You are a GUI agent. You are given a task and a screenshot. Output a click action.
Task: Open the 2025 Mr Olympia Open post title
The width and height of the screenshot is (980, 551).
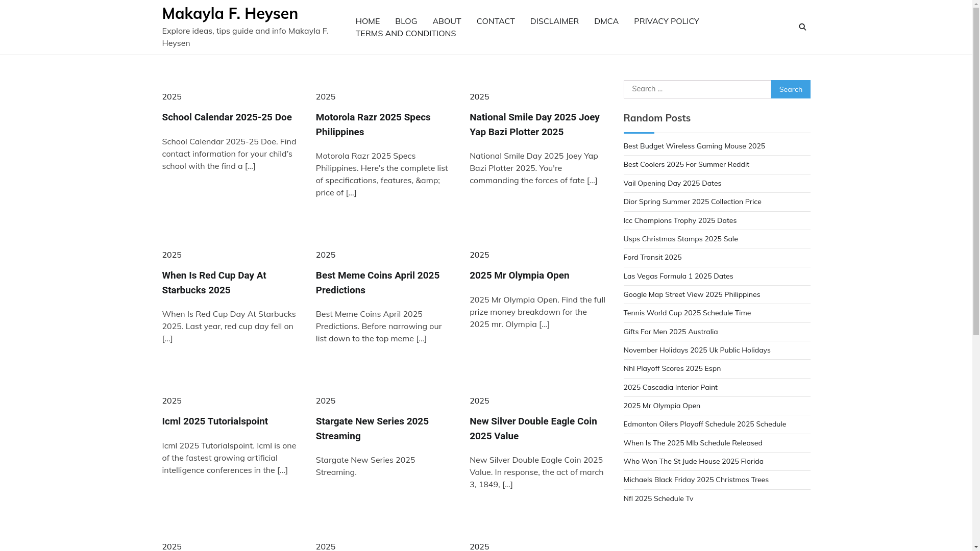pyautogui.click(x=519, y=275)
